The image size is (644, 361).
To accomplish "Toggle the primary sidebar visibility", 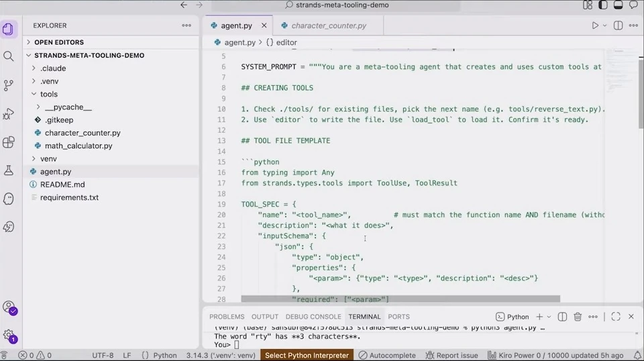I will click(603, 5).
